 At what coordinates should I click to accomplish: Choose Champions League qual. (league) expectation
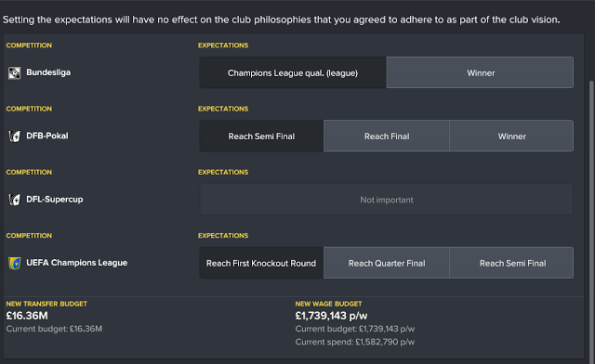pos(293,72)
